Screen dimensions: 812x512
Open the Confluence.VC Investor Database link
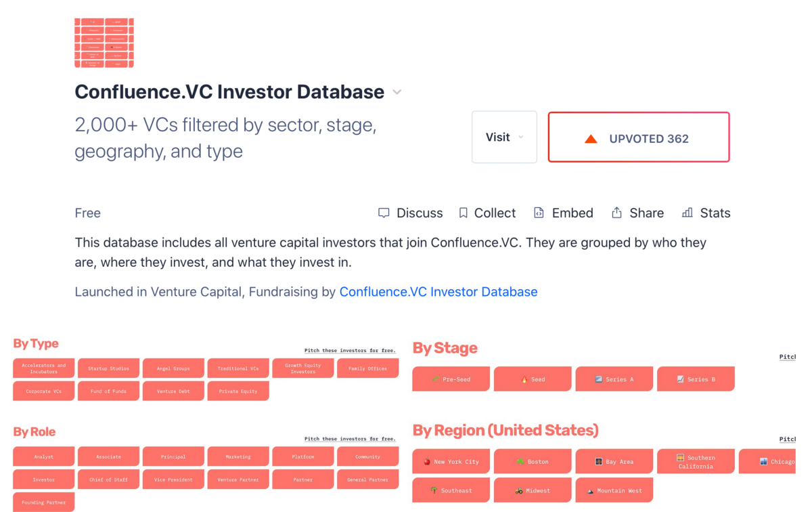[438, 292]
